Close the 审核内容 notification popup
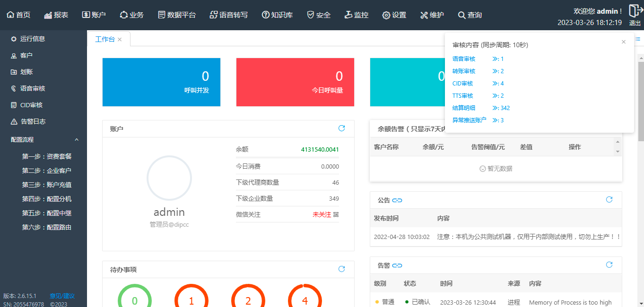 [x=624, y=42]
